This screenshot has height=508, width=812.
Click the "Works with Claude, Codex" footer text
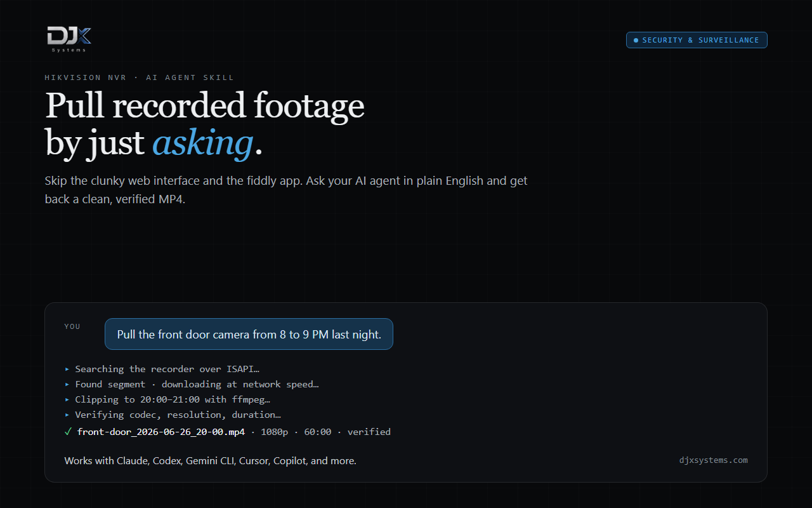click(x=211, y=460)
